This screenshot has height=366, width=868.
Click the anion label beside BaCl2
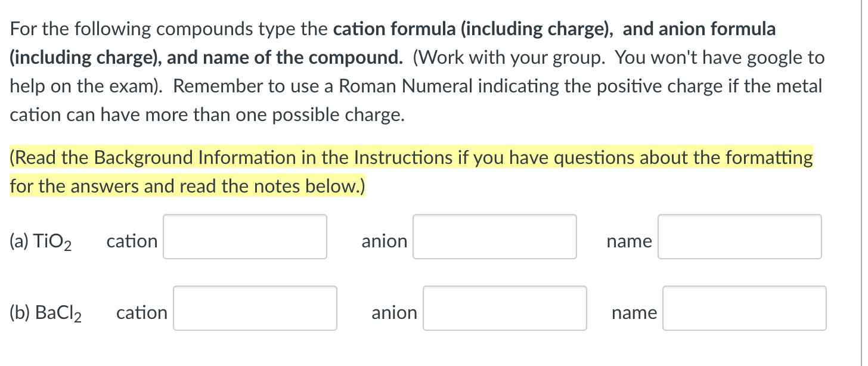pyautogui.click(x=393, y=312)
